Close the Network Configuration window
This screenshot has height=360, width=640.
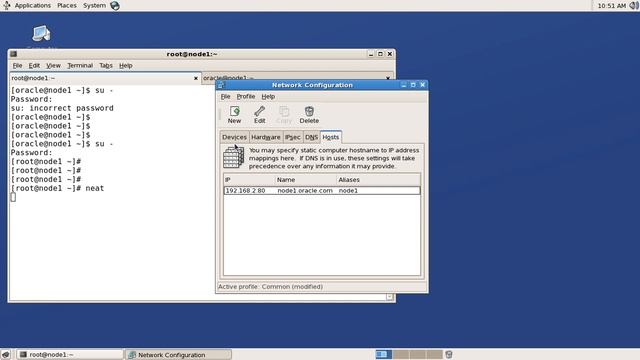point(423,85)
